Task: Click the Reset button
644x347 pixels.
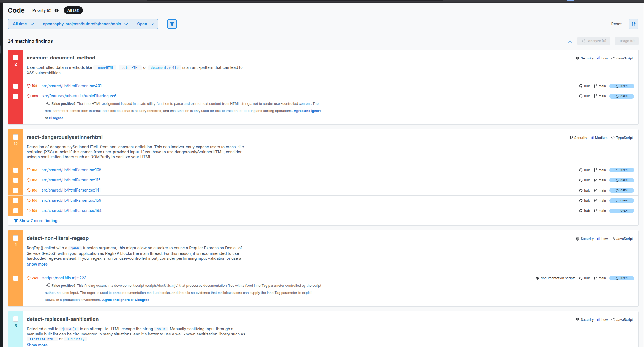Action: tap(616, 24)
